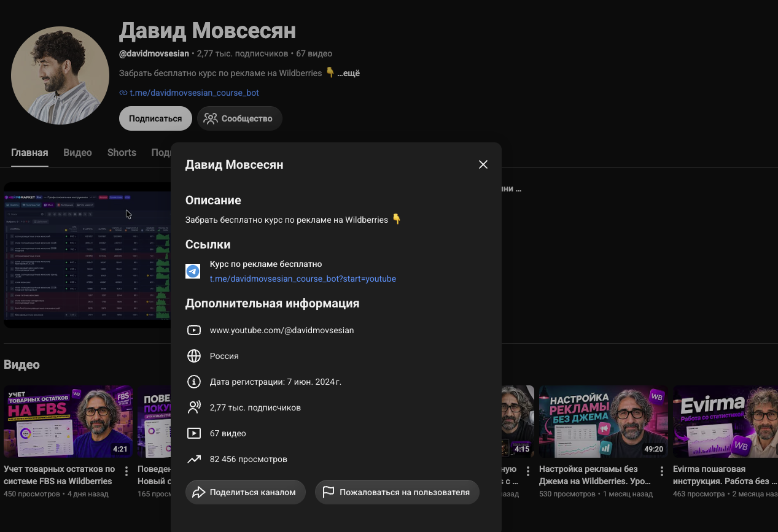Viewport: 778px width, 532px height.
Task: Click the channel avatar photo
Action: pyautogui.click(x=60, y=75)
